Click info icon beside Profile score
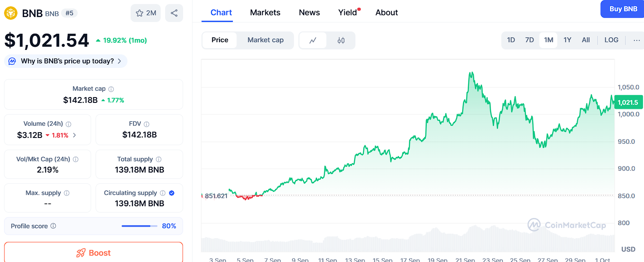The width and height of the screenshot is (644, 262). tap(53, 226)
